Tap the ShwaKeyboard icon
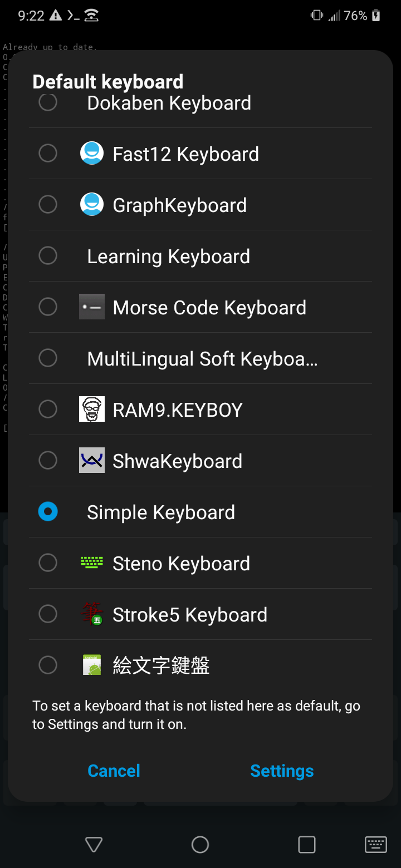This screenshot has height=868, width=401. 91,460
